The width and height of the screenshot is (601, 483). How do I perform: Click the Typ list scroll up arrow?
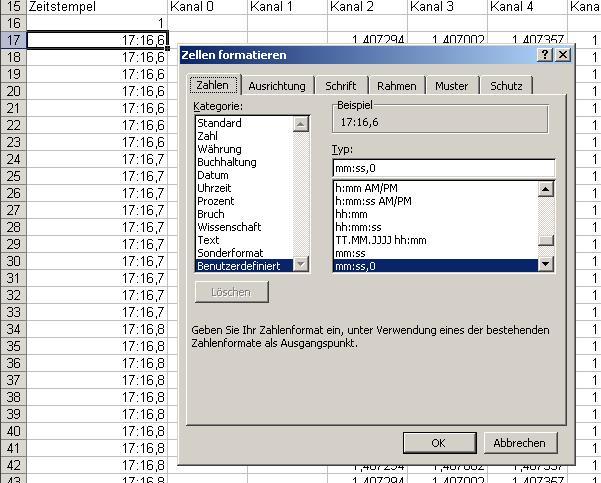tap(546, 189)
